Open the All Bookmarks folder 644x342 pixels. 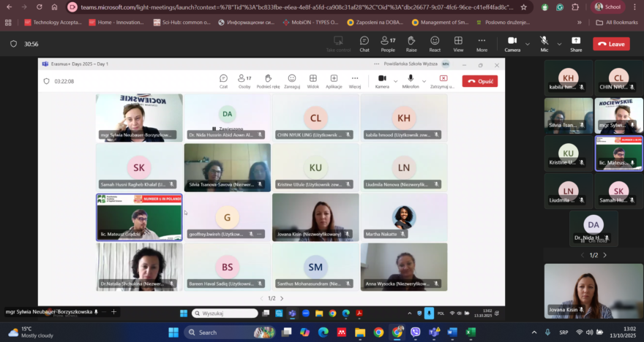tap(616, 22)
